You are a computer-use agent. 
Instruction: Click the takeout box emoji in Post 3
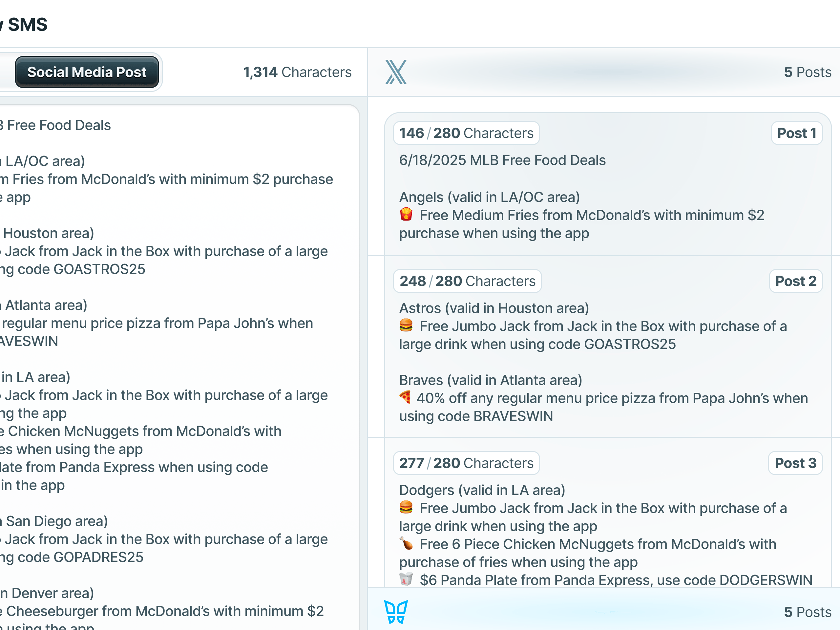[406, 579]
